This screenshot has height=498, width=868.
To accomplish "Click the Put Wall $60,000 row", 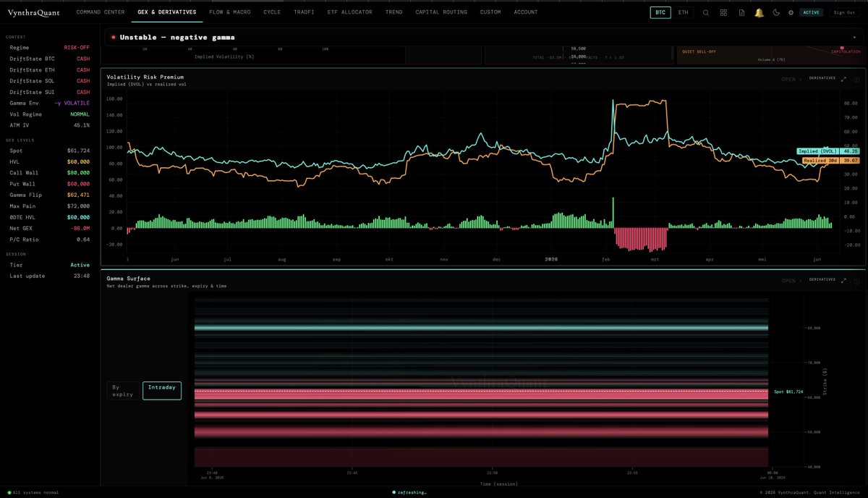I will 50,184.
